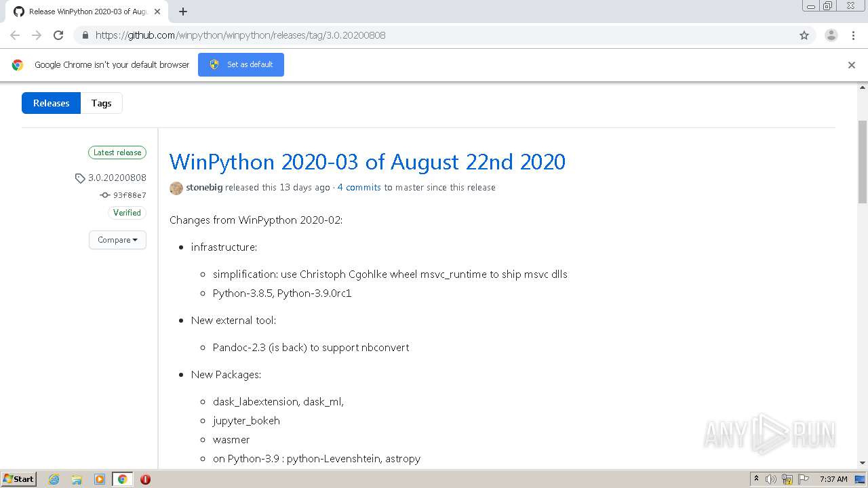Click 'New external tool:' bullet text
Image resolution: width=868 pixels, height=488 pixels.
(x=233, y=320)
